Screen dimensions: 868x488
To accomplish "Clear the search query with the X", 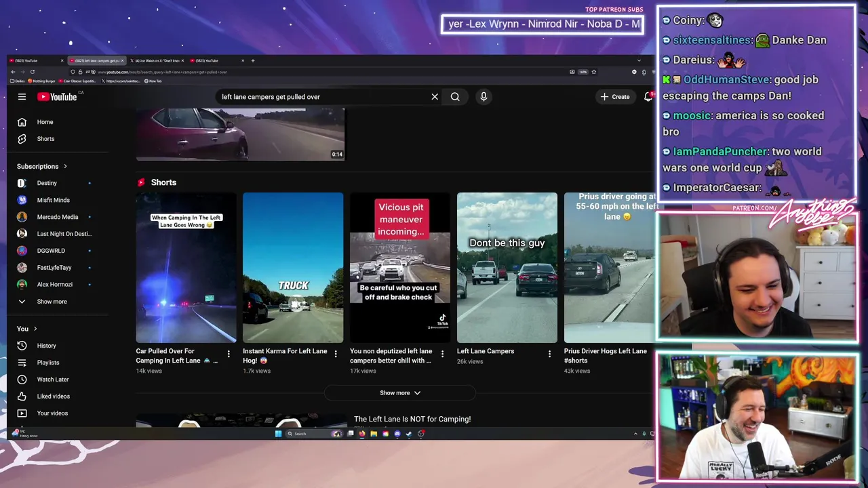I will 435,97.
